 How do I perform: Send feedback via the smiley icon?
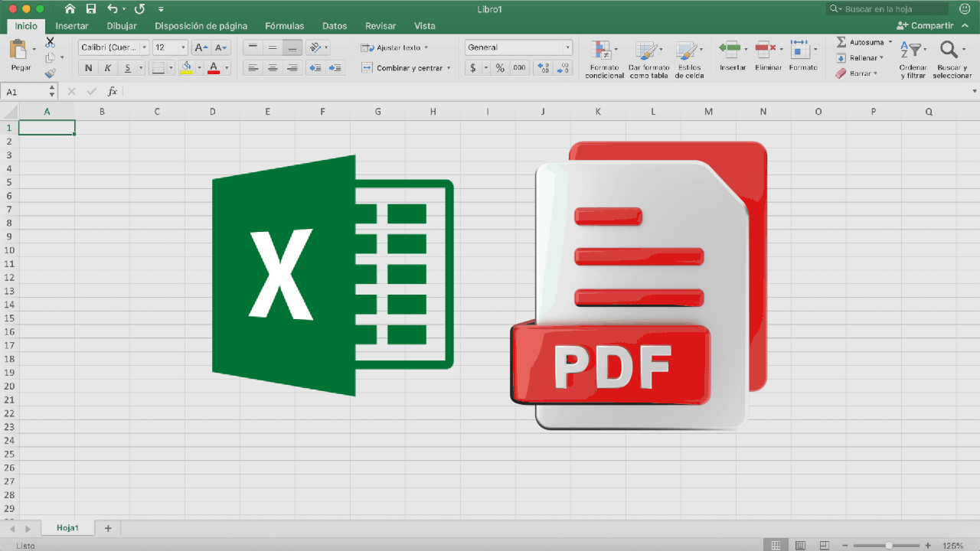pos(964,9)
